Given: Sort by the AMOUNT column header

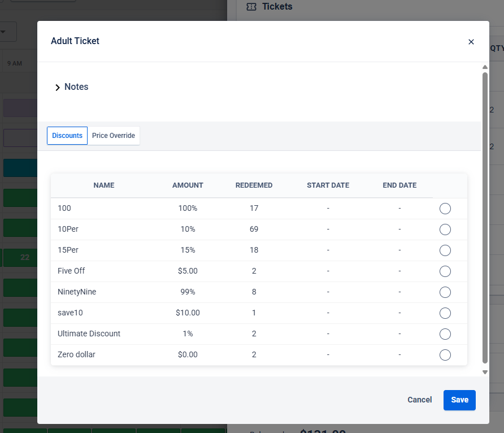Looking at the screenshot, I should click(188, 185).
